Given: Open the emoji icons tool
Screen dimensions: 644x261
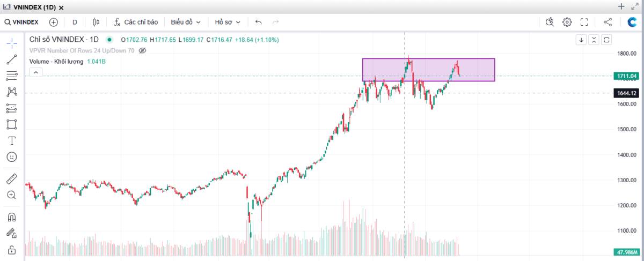Looking at the screenshot, I should point(11,157).
